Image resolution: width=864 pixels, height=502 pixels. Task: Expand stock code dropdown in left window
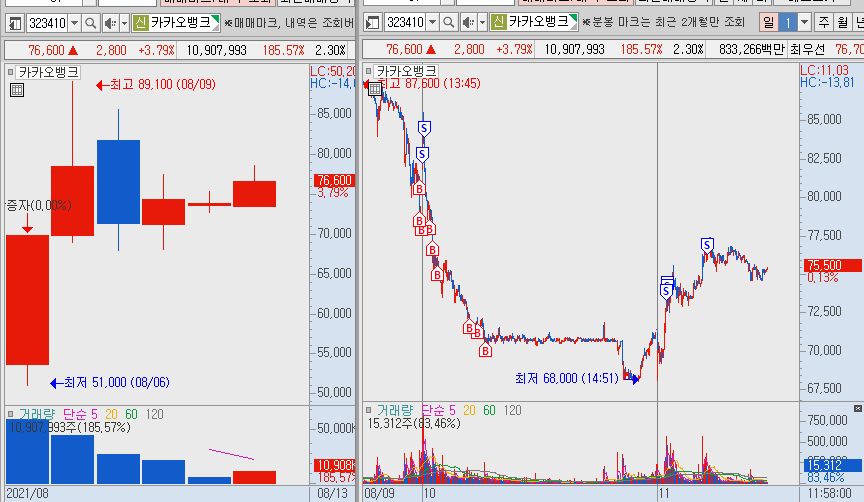click(x=74, y=23)
